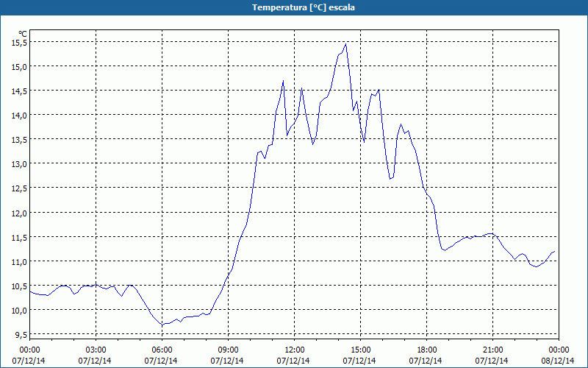588x368 pixels.
Task: Select the 10,0 y-axis value
Action: [x=20, y=311]
